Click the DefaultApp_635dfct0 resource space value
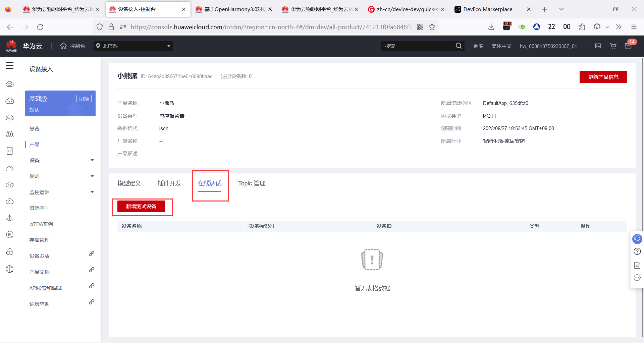This screenshot has width=644, height=343. (x=505, y=103)
